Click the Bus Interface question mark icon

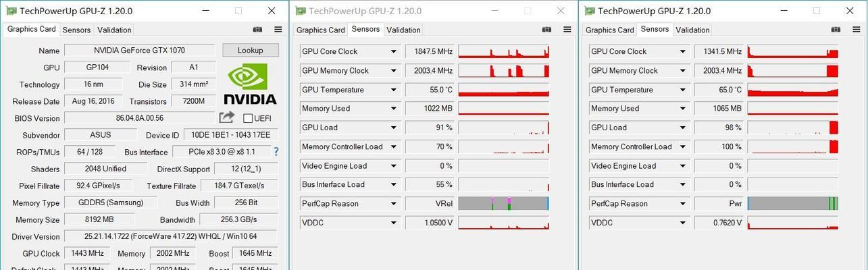tap(276, 152)
